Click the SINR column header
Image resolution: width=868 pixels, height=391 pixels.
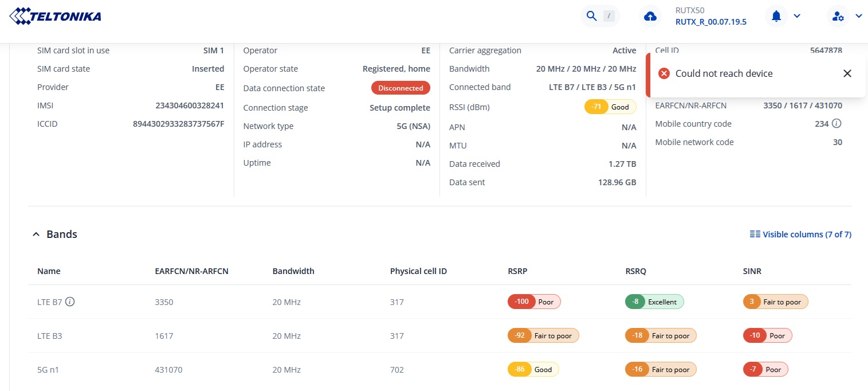[752, 271]
